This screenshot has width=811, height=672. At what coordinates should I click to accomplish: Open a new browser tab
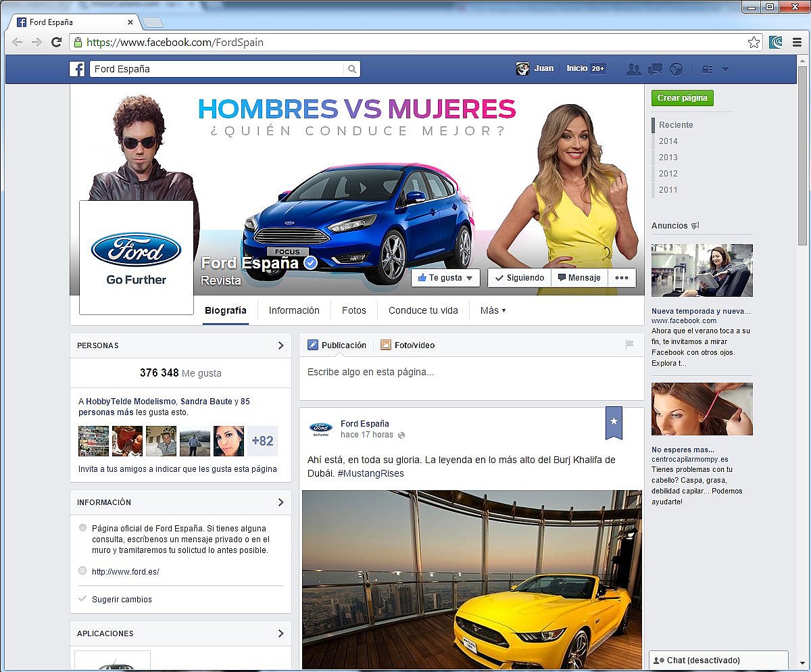[x=153, y=22]
